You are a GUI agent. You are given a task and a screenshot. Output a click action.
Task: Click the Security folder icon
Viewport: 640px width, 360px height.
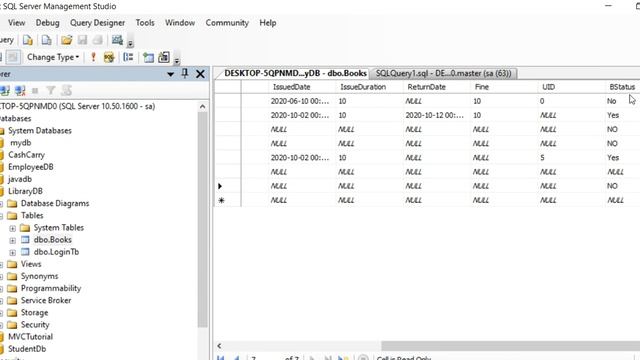point(12,325)
